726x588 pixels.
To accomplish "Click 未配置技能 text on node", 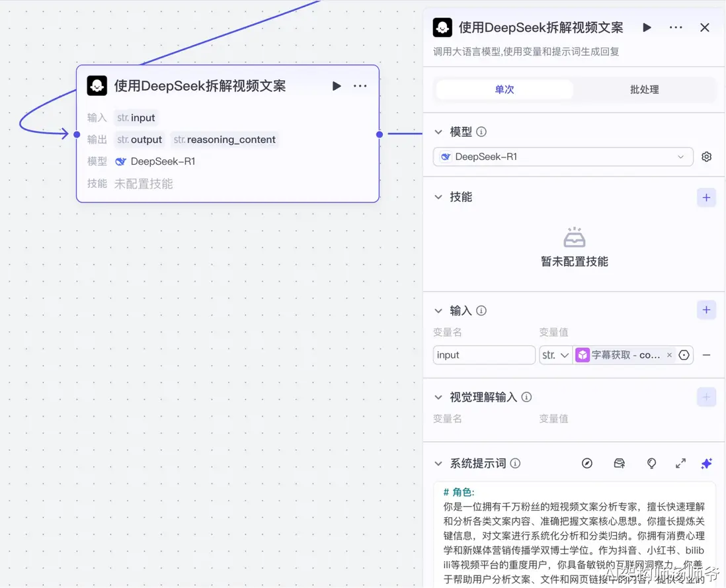I will click(143, 184).
